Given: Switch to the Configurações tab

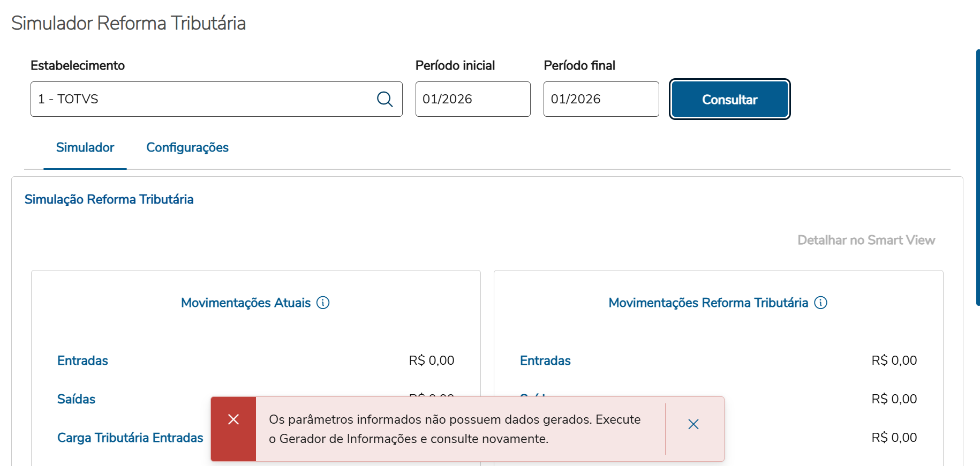Looking at the screenshot, I should (187, 147).
